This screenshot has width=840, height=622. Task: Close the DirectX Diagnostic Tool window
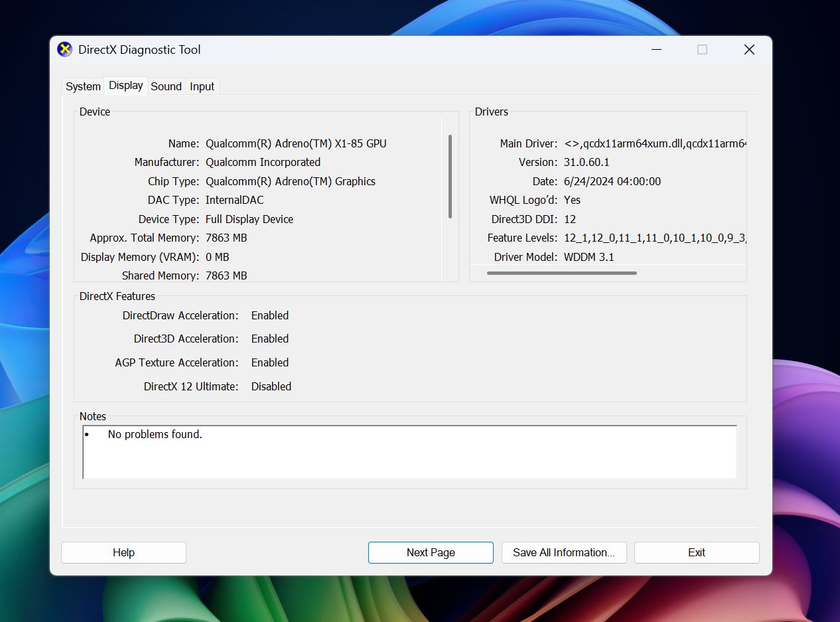point(749,50)
